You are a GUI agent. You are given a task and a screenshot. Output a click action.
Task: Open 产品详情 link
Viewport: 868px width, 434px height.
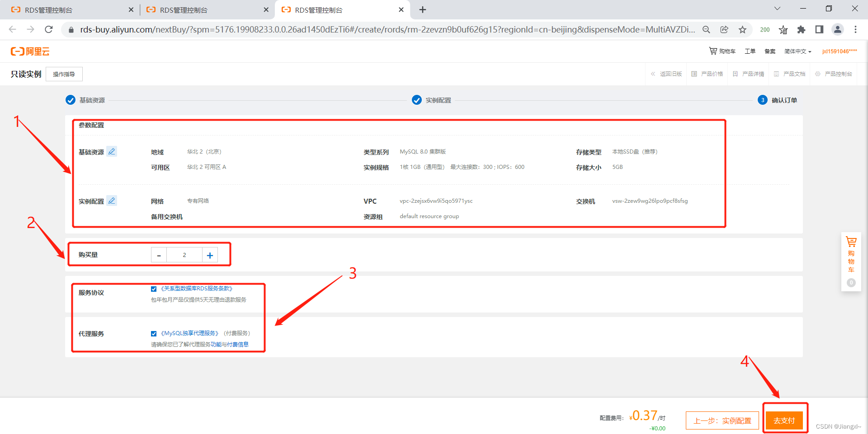[749, 74]
